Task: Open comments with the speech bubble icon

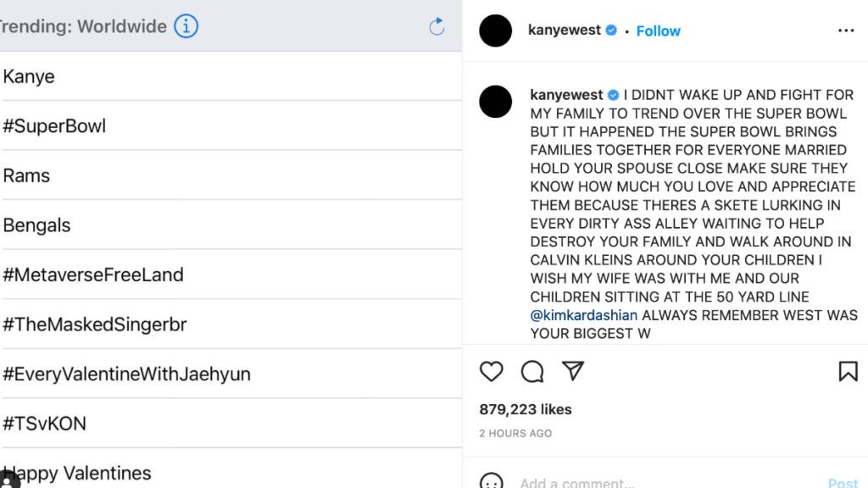Action: [x=531, y=370]
